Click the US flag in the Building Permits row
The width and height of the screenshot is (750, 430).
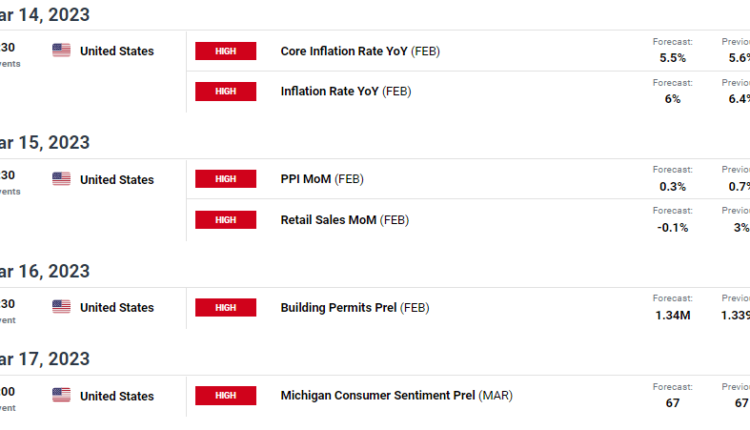(62, 308)
